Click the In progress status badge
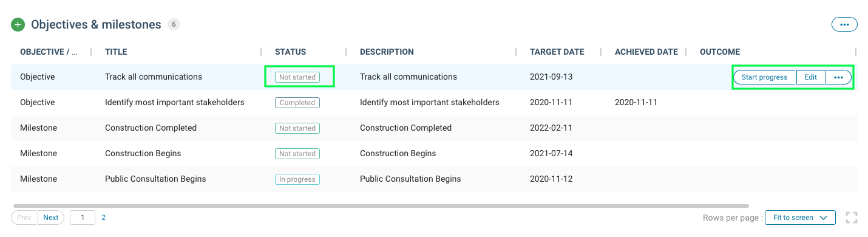868x237 pixels. coord(297,179)
